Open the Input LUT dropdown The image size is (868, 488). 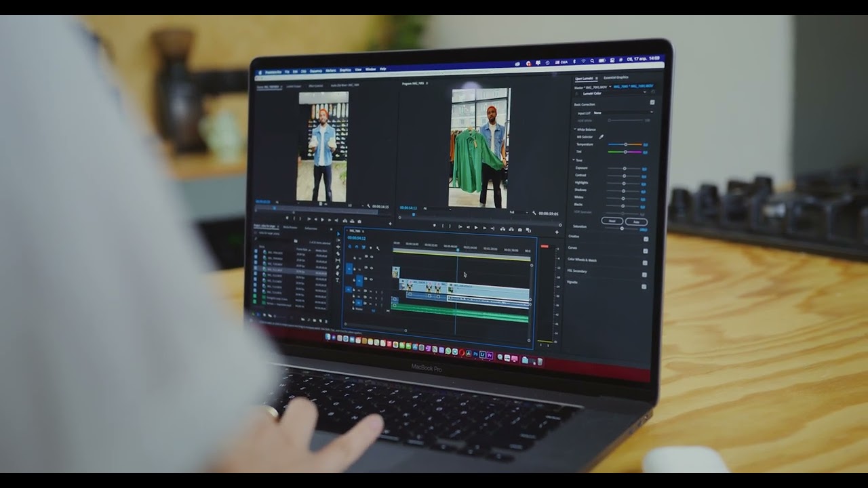(x=624, y=113)
